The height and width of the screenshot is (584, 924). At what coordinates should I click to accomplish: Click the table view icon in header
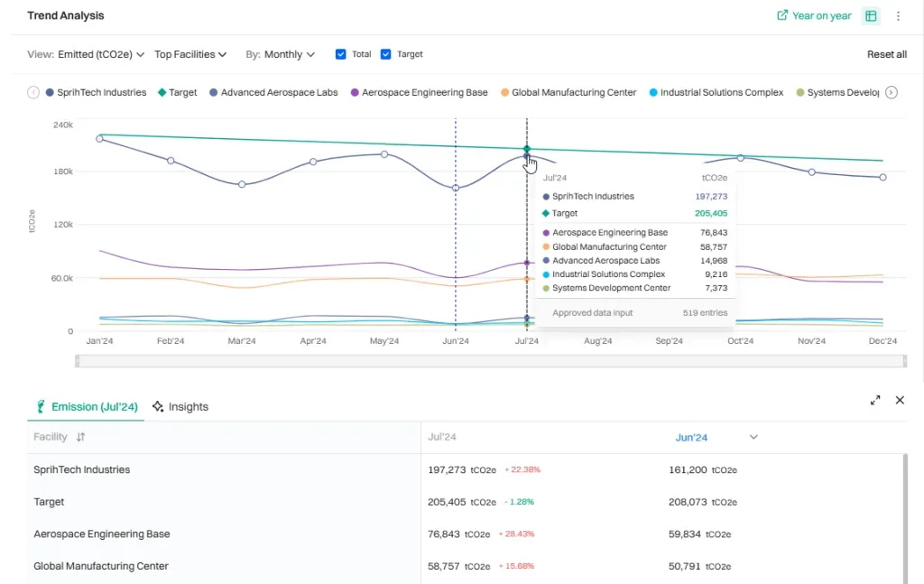871,16
